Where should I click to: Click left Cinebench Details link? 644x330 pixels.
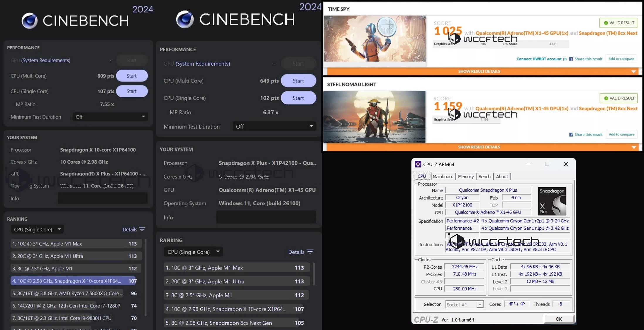click(130, 229)
